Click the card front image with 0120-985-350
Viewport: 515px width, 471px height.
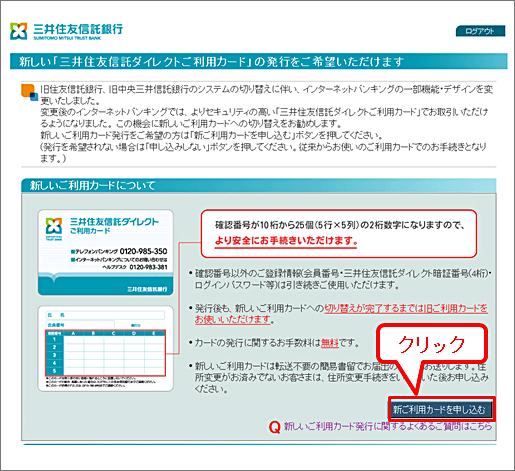(x=106, y=252)
